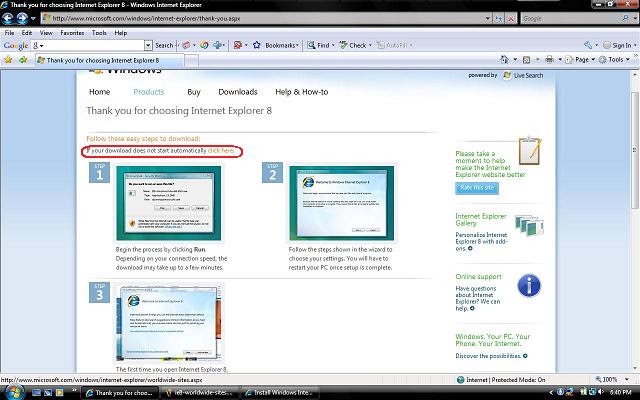Click Downloads in site navigation

click(238, 92)
